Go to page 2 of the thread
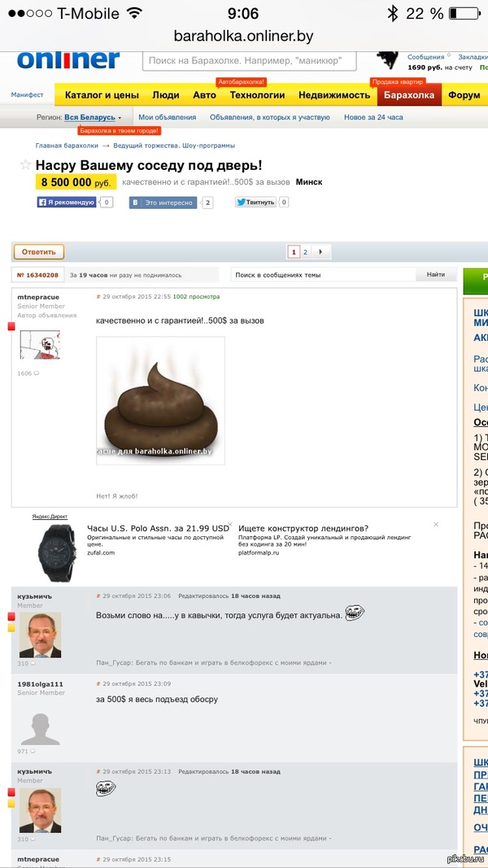This screenshot has width=488, height=868. [x=305, y=252]
